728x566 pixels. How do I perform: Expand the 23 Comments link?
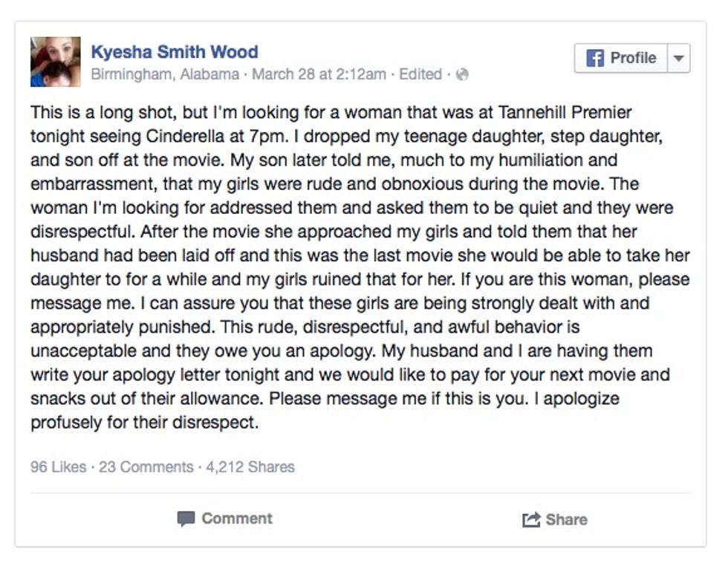point(146,467)
